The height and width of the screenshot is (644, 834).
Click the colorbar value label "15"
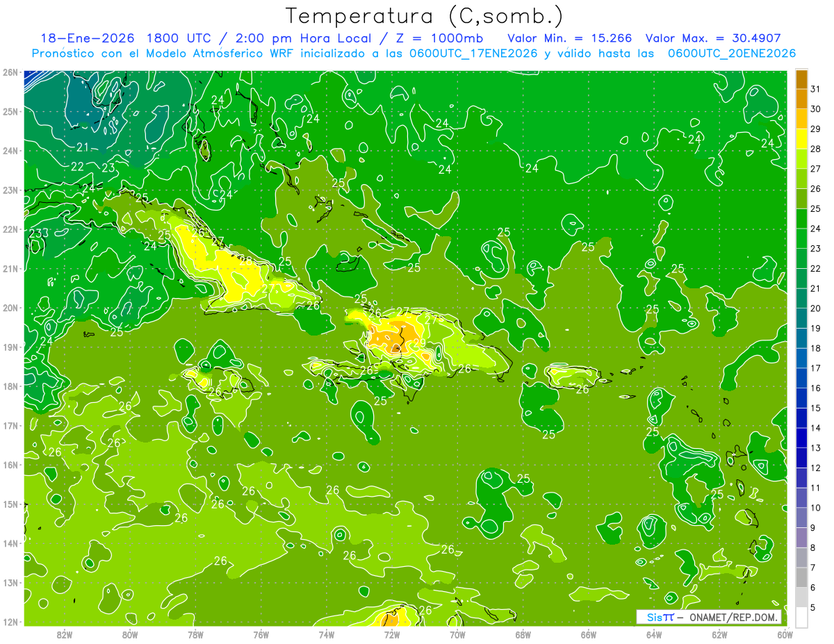coord(815,408)
